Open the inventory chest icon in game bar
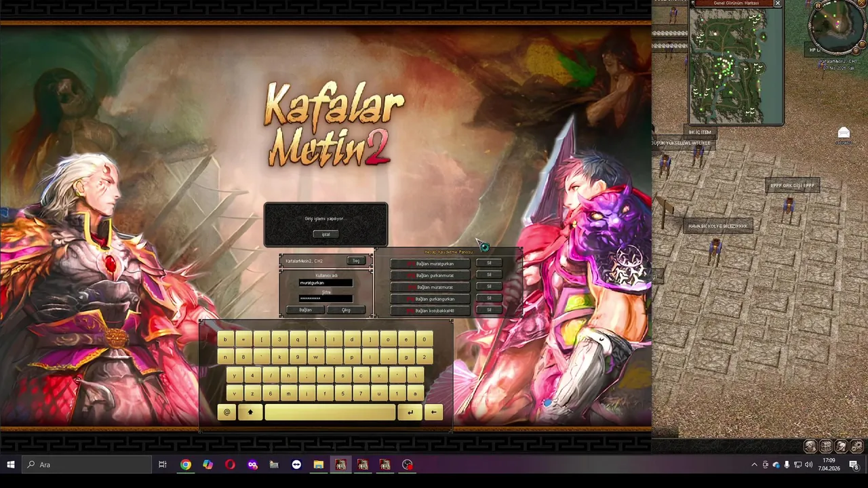This screenshot has width=868, height=488. [x=826, y=446]
